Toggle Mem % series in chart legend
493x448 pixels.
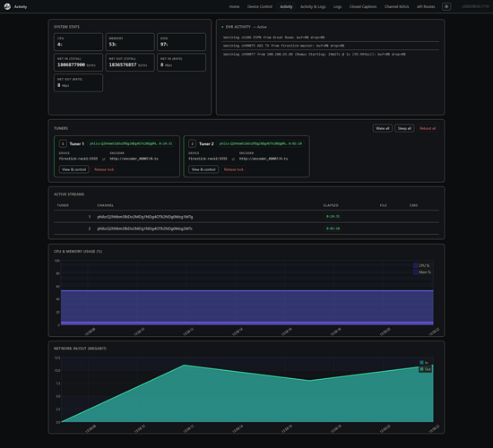point(422,272)
